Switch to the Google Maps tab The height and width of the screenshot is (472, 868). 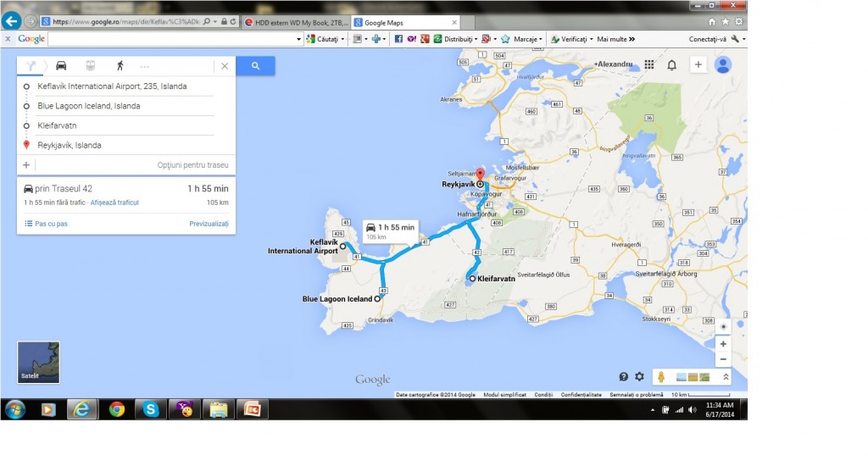click(x=406, y=23)
